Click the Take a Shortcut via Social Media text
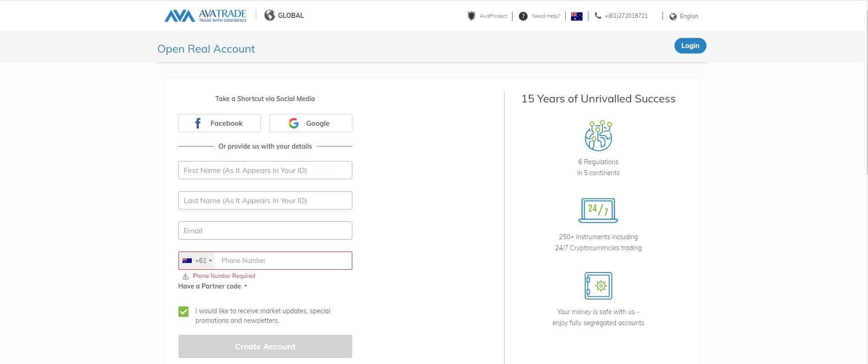The width and height of the screenshot is (868, 364). point(265,99)
